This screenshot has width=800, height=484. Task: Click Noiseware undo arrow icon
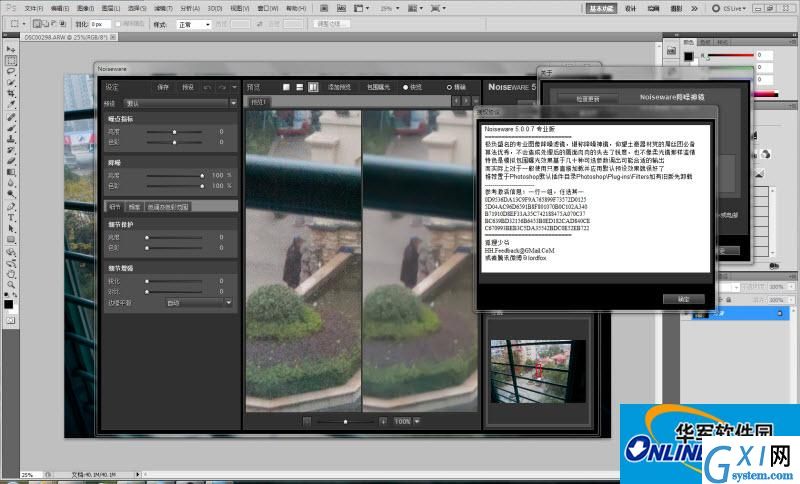(207, 87)
